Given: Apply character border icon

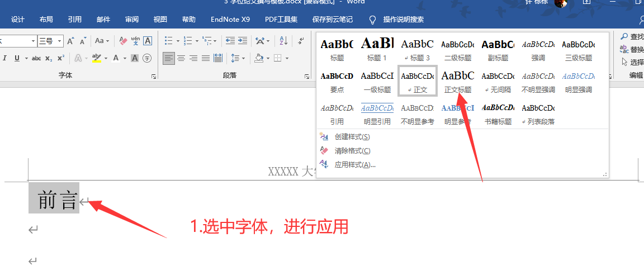Looking at the screenshot, I should coord(148,41).
